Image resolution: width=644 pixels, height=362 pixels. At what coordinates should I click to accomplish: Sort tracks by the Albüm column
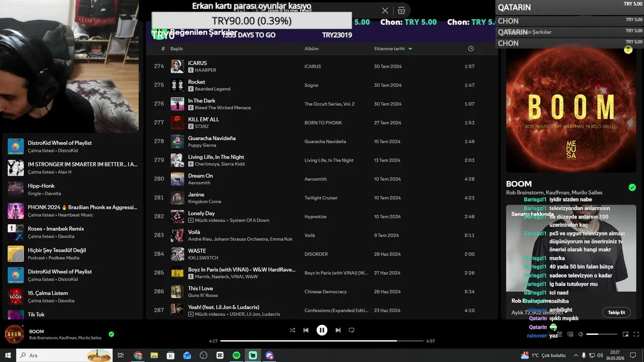(x=311, y=49)
